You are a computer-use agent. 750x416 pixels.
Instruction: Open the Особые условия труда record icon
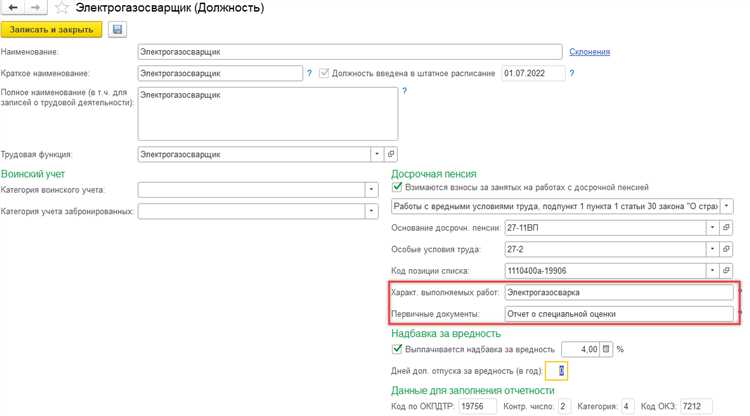(x=728, y=249)
